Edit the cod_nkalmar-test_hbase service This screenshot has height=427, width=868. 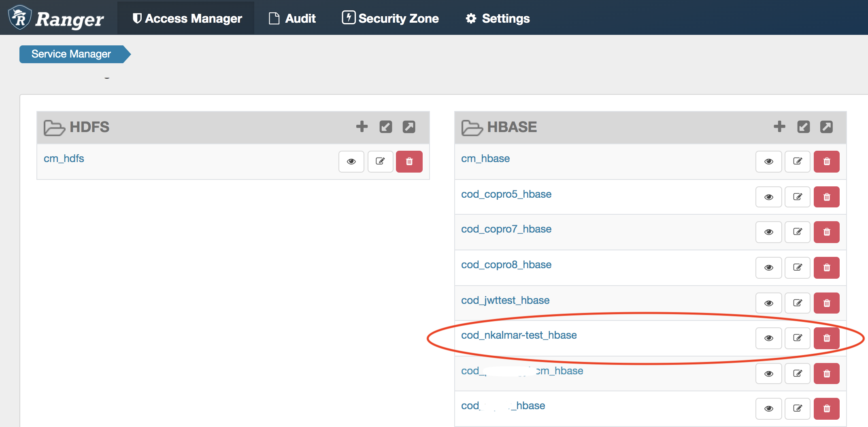click(797, 338)
